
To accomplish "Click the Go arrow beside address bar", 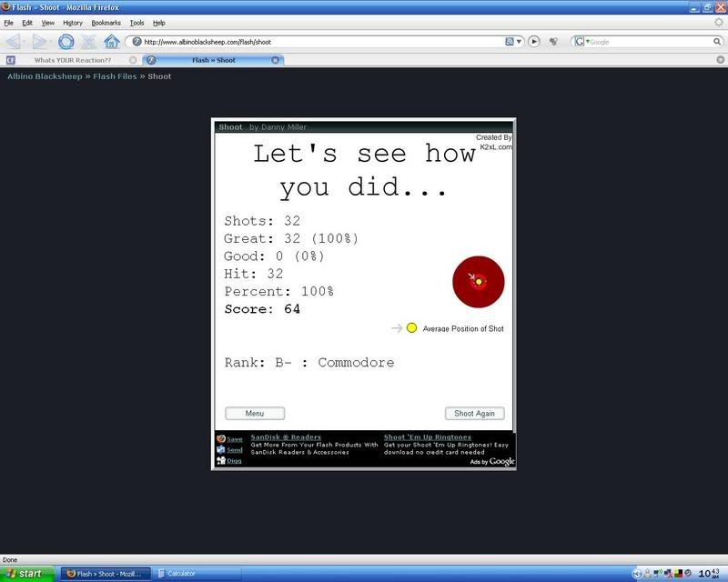I will [x=534, y=42].
